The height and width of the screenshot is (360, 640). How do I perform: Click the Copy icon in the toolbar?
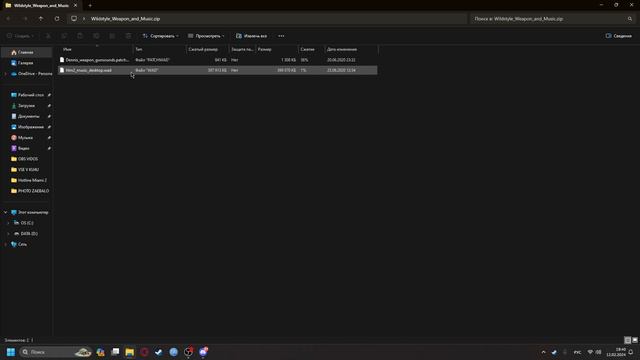tap(64, 36)
